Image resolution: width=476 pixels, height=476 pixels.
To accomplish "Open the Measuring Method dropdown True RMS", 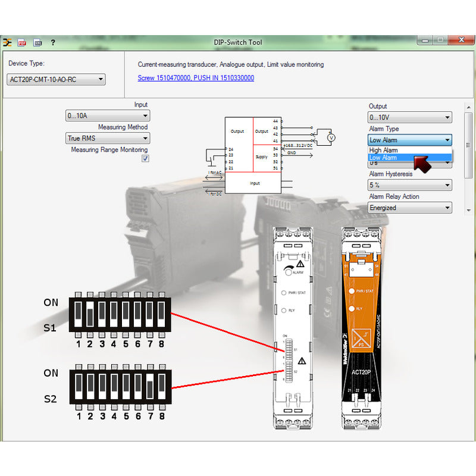I will pyautogui.click(x=108, y=138).
